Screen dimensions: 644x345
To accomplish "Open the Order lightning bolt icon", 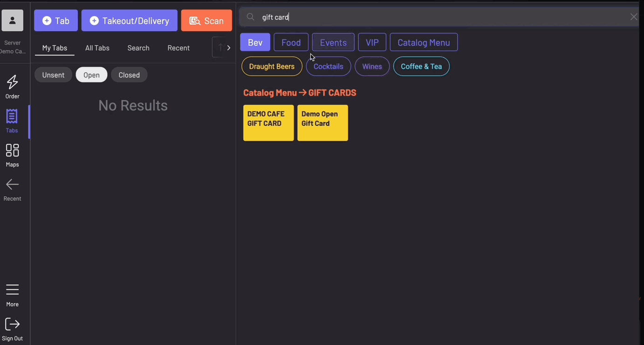I will point(12,83).
